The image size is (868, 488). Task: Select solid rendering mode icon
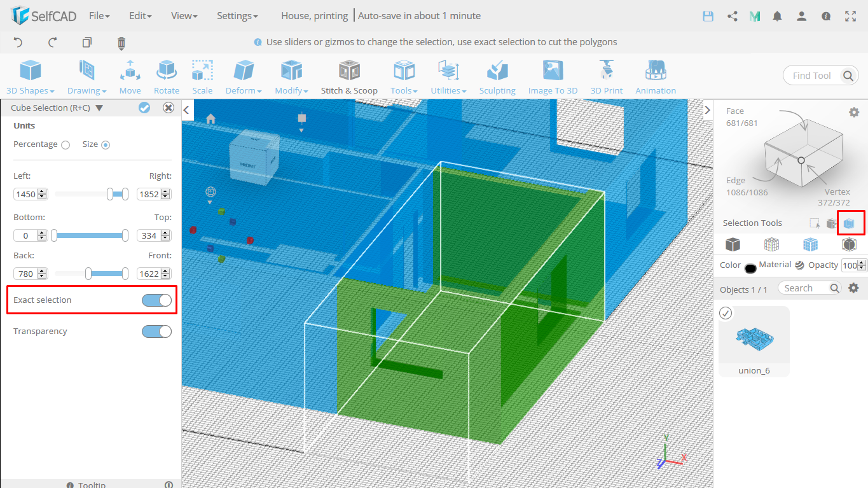(x=733, y=244)
